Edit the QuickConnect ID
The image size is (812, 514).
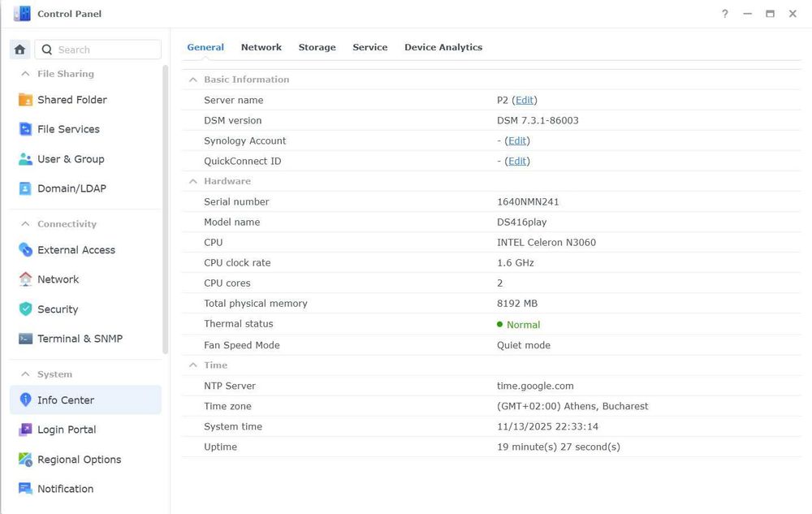click(516, 161)
